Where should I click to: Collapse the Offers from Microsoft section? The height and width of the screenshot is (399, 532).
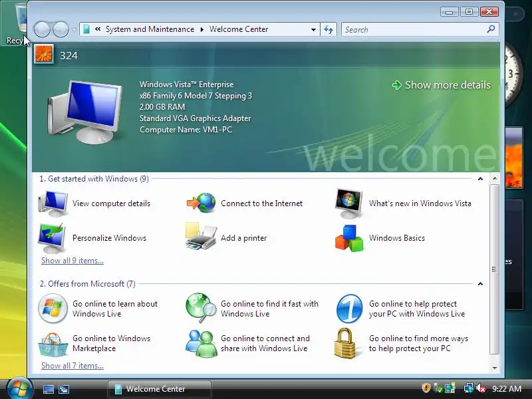tap(480, 284)
